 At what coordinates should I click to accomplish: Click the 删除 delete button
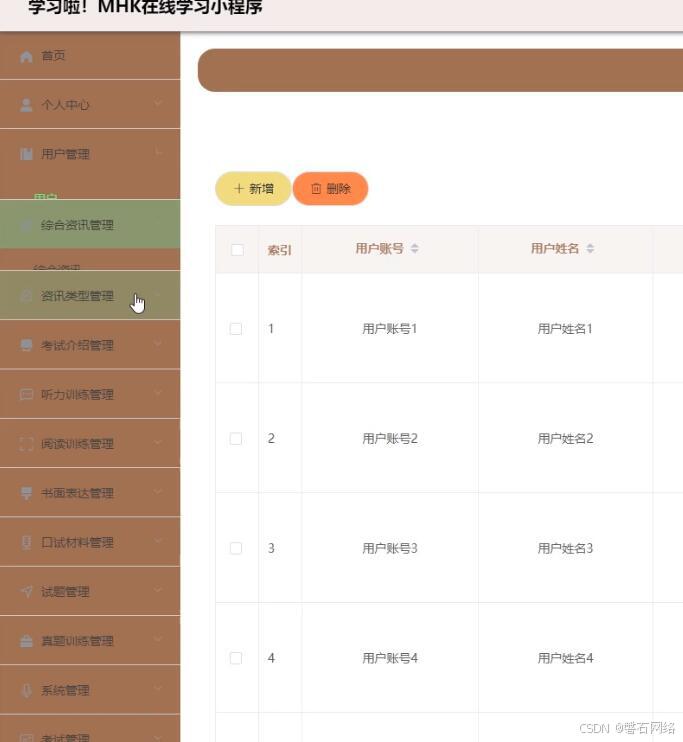point(330,188)
